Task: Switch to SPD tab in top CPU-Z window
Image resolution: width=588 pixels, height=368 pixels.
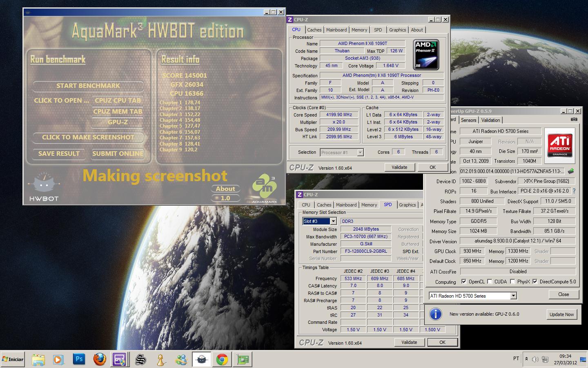Action: click(x=378, y=30)
